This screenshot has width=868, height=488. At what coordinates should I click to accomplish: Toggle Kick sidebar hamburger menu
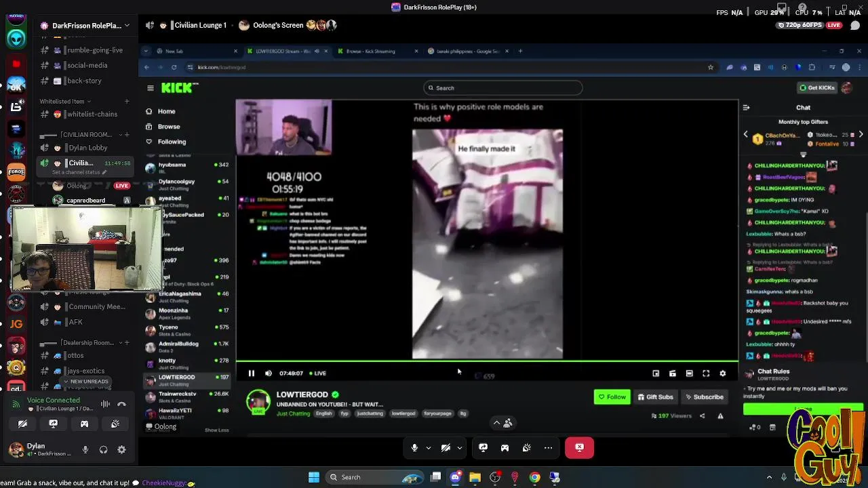pos(150,88)
